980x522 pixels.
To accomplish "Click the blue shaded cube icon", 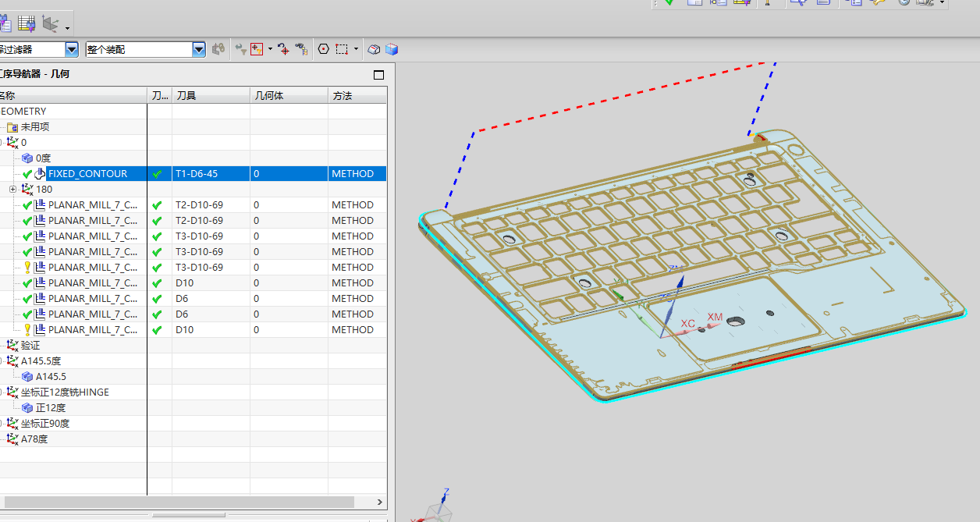I will point(392,49).
